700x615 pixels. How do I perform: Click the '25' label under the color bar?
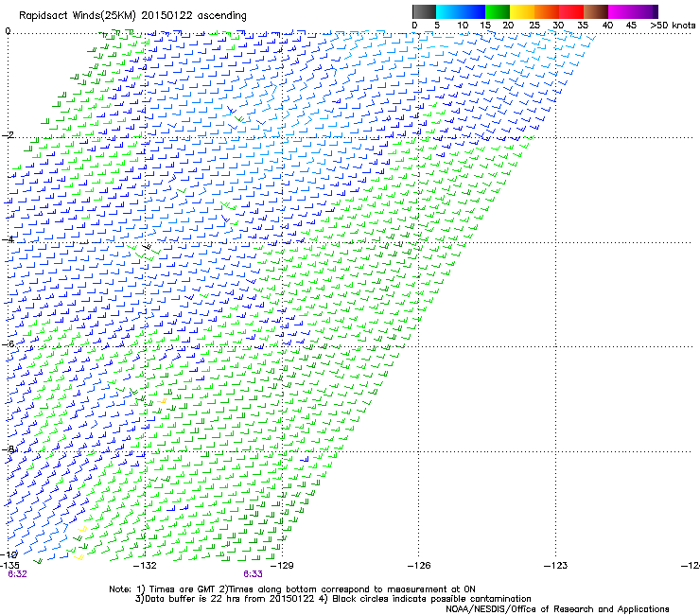(534, 26)
